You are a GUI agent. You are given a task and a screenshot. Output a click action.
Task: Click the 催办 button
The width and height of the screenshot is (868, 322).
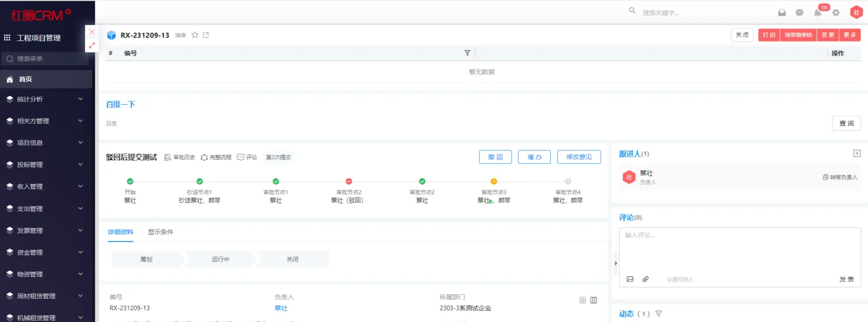(534, 157)
